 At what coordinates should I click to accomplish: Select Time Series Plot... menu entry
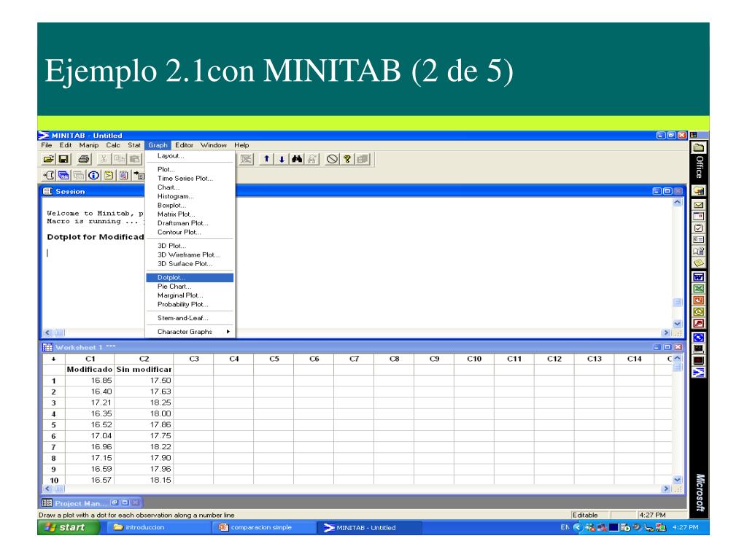click(x=190, y=178)
